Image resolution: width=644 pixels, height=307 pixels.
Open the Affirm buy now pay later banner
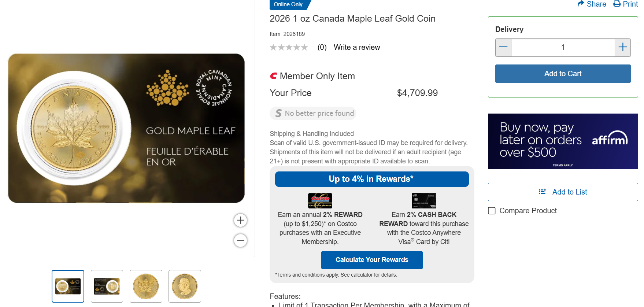(563, 141)
